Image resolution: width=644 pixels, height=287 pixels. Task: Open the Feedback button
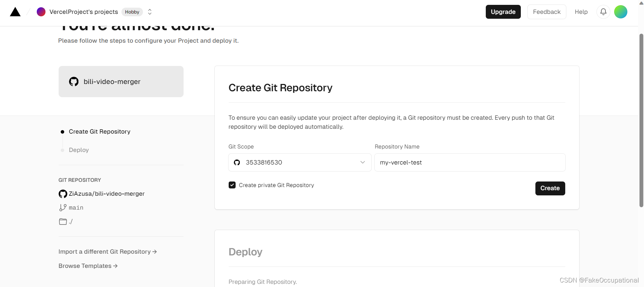point(546,12)
